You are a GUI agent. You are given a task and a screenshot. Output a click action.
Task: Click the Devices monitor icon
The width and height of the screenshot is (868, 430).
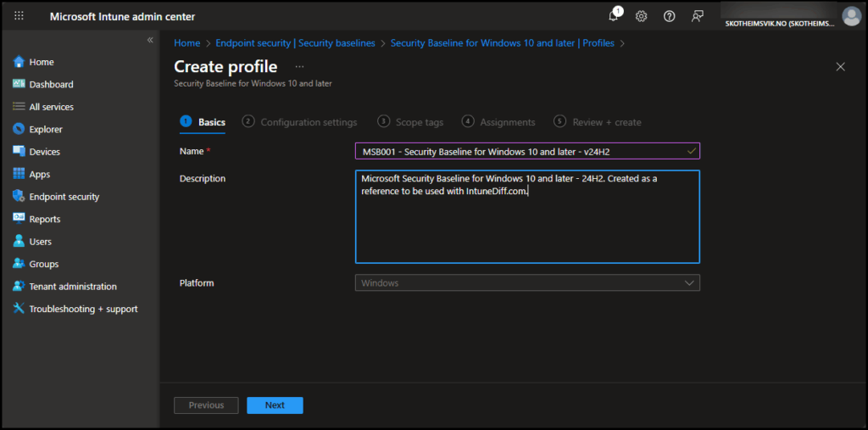[19, 151]
